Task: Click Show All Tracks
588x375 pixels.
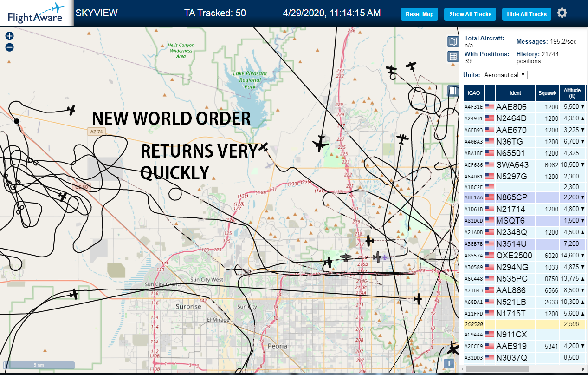Action: coord(470,14)
